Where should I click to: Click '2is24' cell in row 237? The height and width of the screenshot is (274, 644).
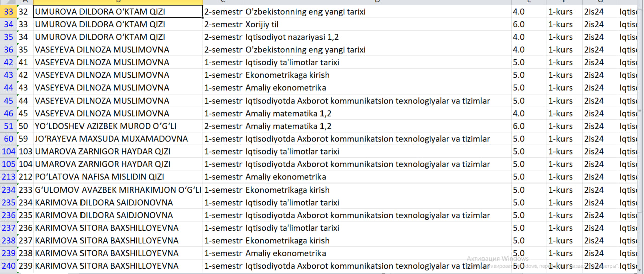(x=600, y=228)
